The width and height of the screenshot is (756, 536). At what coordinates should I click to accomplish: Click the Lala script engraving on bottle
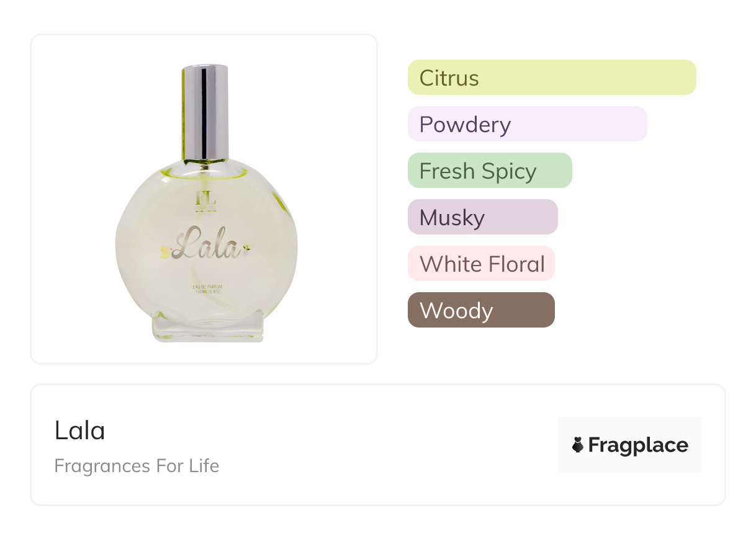pos(205,244)
